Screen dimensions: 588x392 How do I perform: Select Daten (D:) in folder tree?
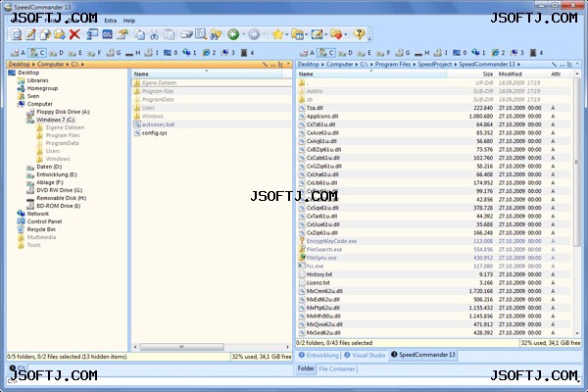(49, 167)
